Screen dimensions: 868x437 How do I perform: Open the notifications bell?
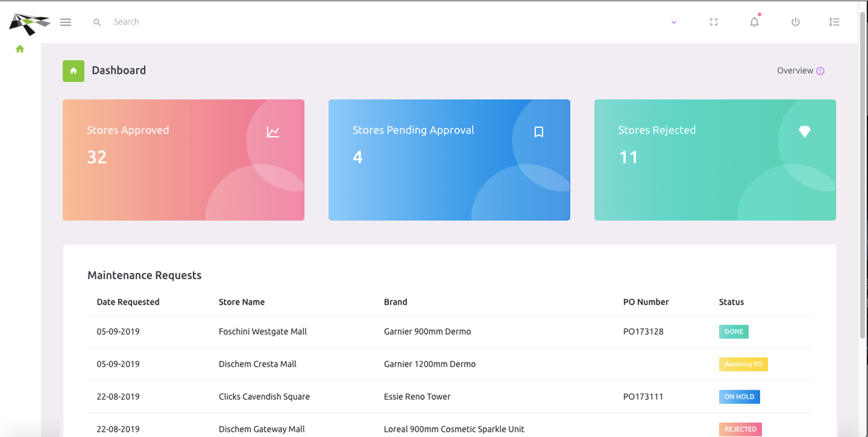point(754,22)
